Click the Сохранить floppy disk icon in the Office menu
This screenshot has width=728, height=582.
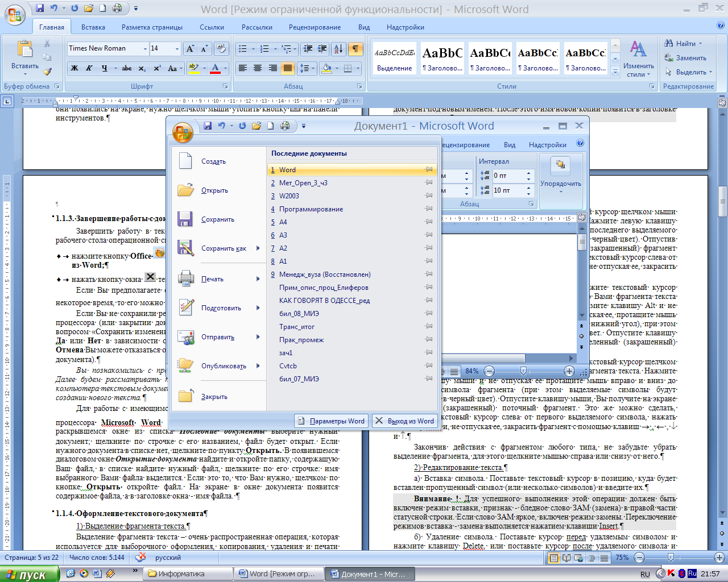pos(185,219)
